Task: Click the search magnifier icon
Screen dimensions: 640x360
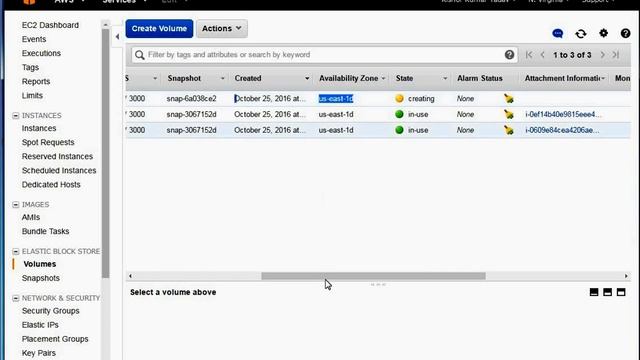Action: [x=140, y=55]
